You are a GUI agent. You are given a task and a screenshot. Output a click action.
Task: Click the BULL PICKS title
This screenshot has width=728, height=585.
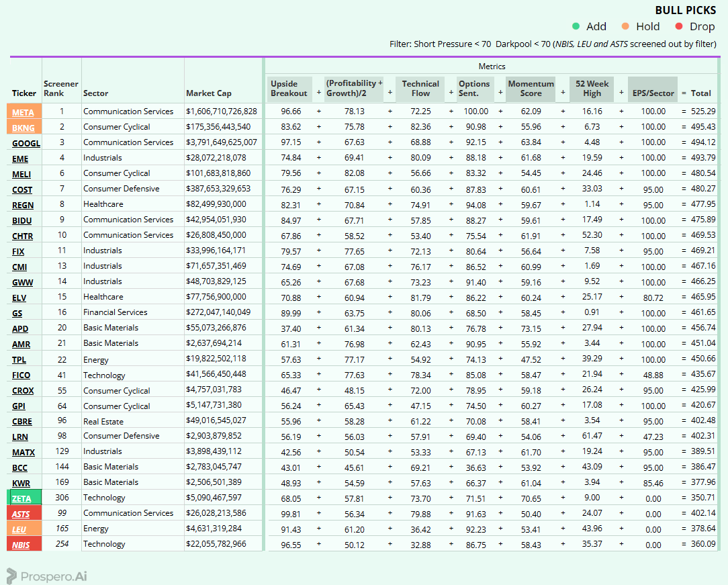coord(685,10)
